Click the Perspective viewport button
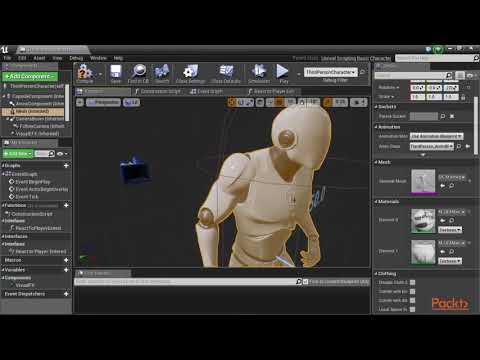 pos(103,102)
